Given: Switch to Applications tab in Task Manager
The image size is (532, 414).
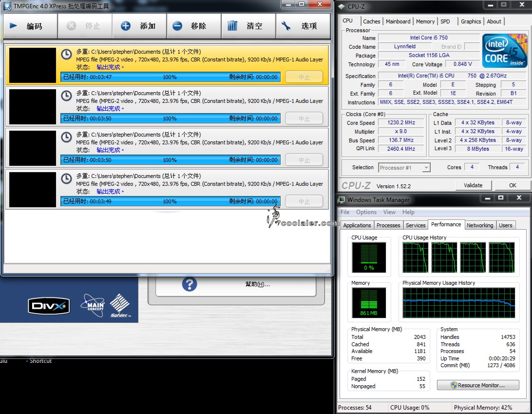Looking at the screenshot, I should tap(357, 225).
